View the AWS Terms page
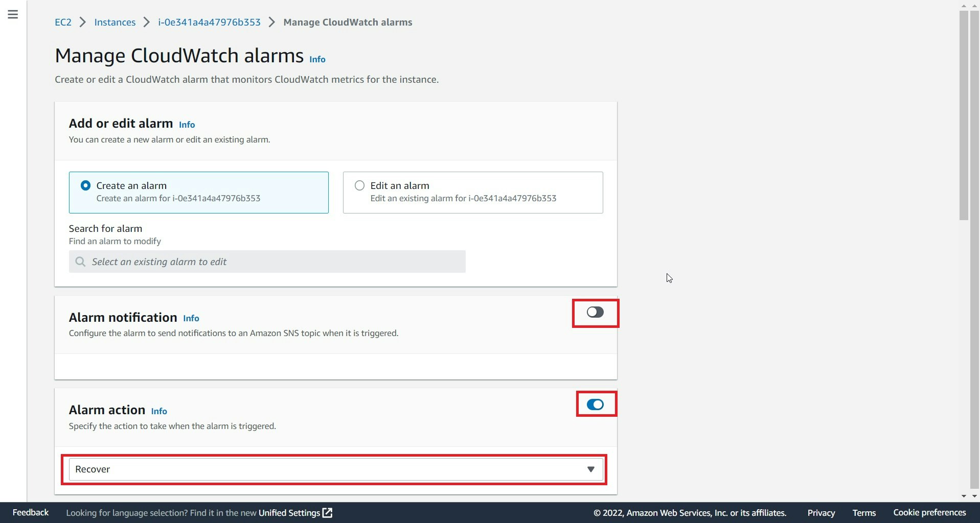The width and height of the screenshot is (980, 523). [863, 512]
